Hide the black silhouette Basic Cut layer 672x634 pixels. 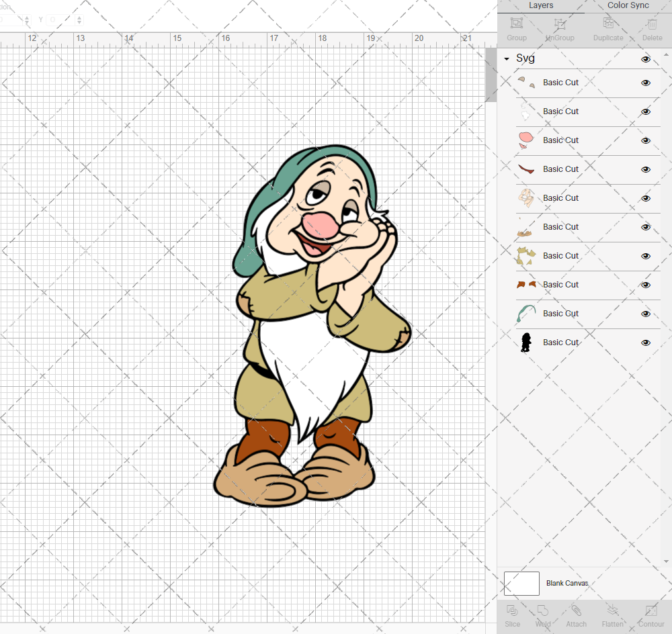[646, 343]
